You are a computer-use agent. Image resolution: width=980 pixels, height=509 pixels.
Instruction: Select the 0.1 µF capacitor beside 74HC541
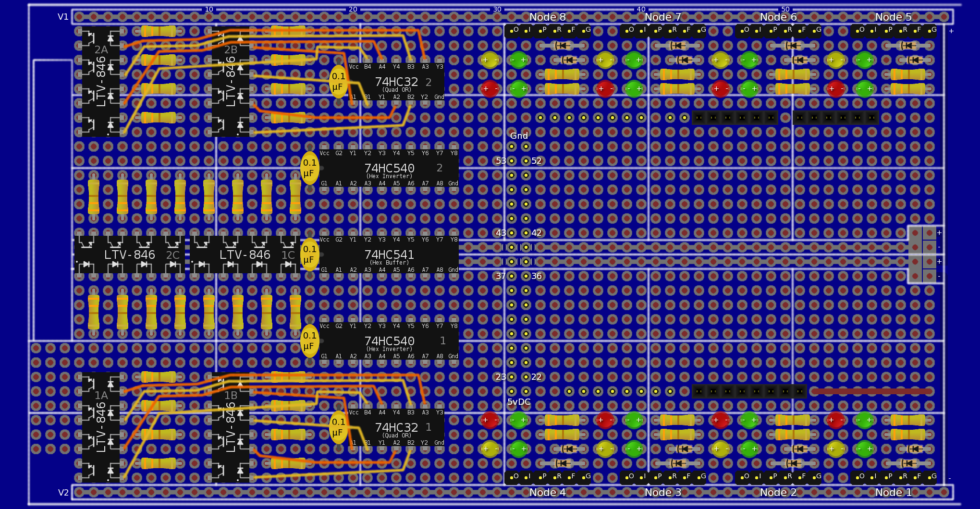(309, 254)
